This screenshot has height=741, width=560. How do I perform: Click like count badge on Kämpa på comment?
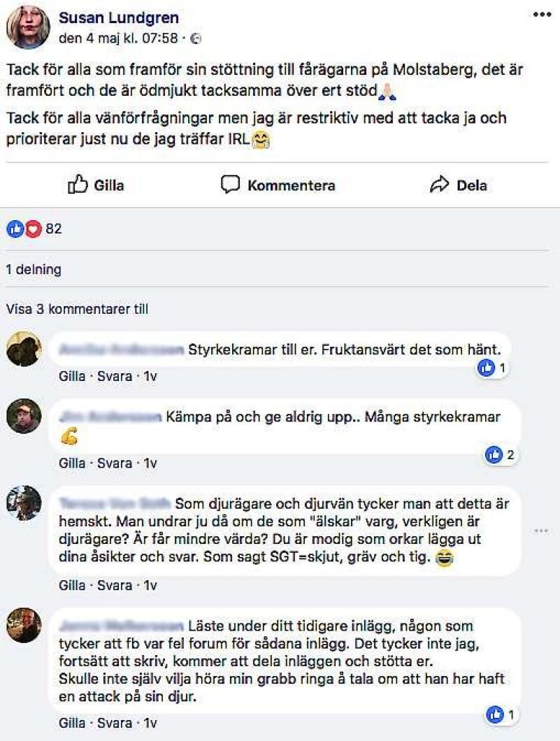point(501,455)
